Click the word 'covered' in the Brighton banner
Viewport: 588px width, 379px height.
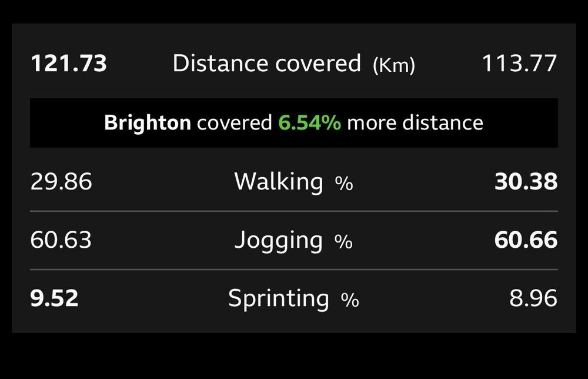235,123
